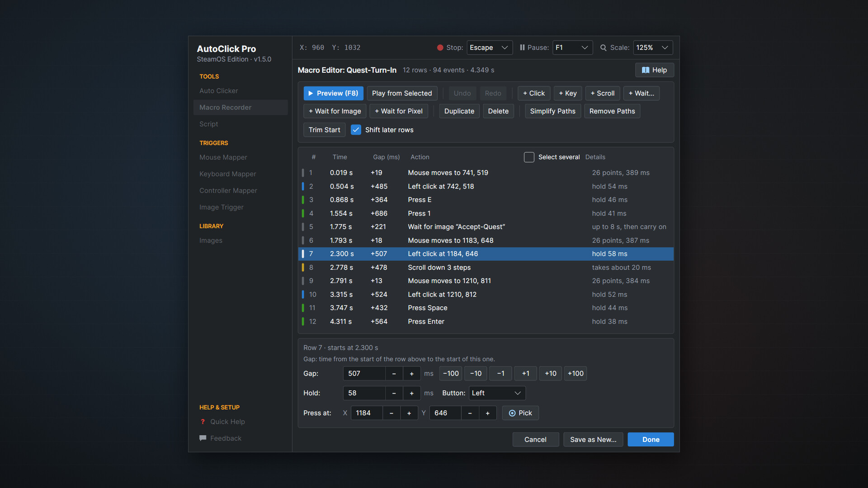Open the Script tool
The height and width of the screenshot is (488, 868).
[x=240, y=124]
